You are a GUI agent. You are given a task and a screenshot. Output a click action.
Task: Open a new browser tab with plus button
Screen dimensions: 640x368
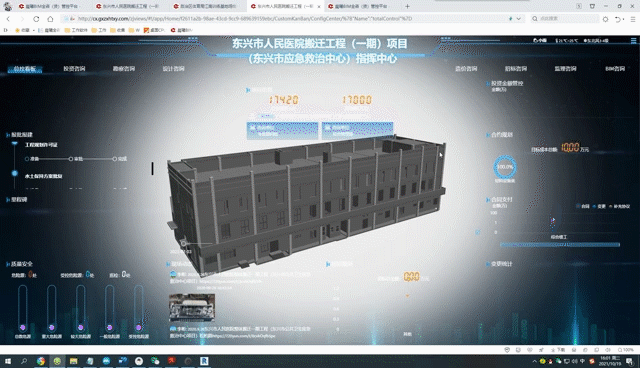(407, 6)
